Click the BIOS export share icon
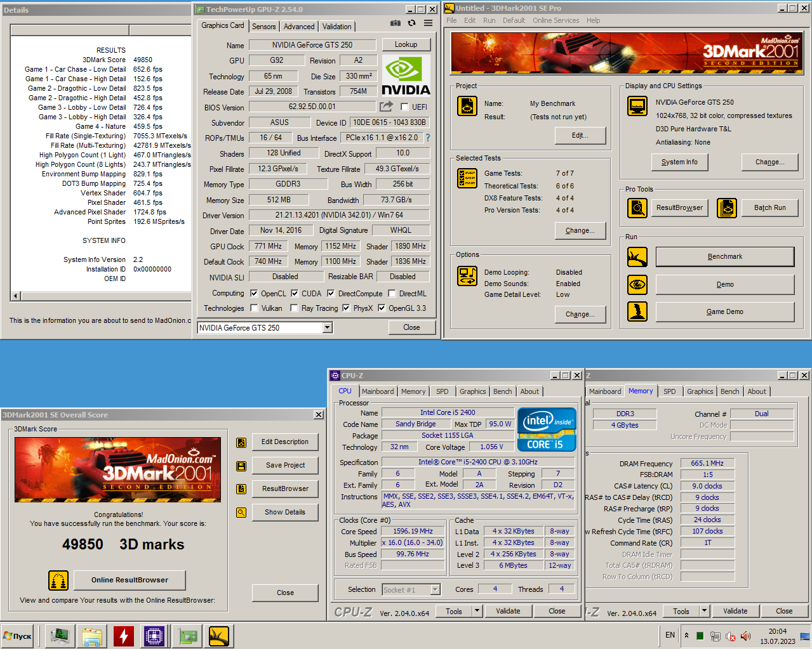The height and width of the screenshot is (649, 812). pyautogui.click(x=386, y=107)
